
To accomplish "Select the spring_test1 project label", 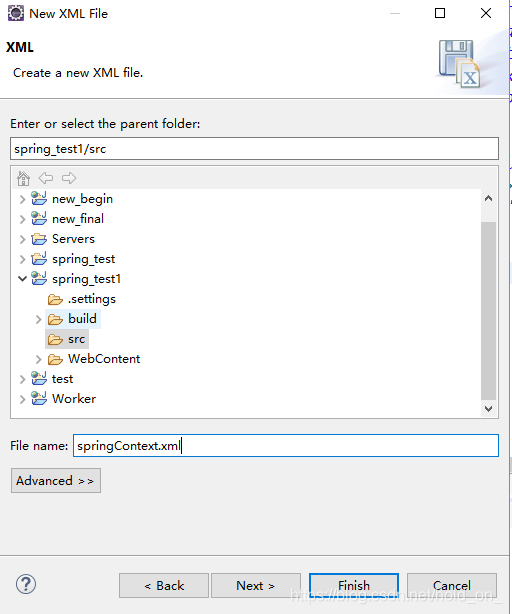I will click(x=87, y=279).
